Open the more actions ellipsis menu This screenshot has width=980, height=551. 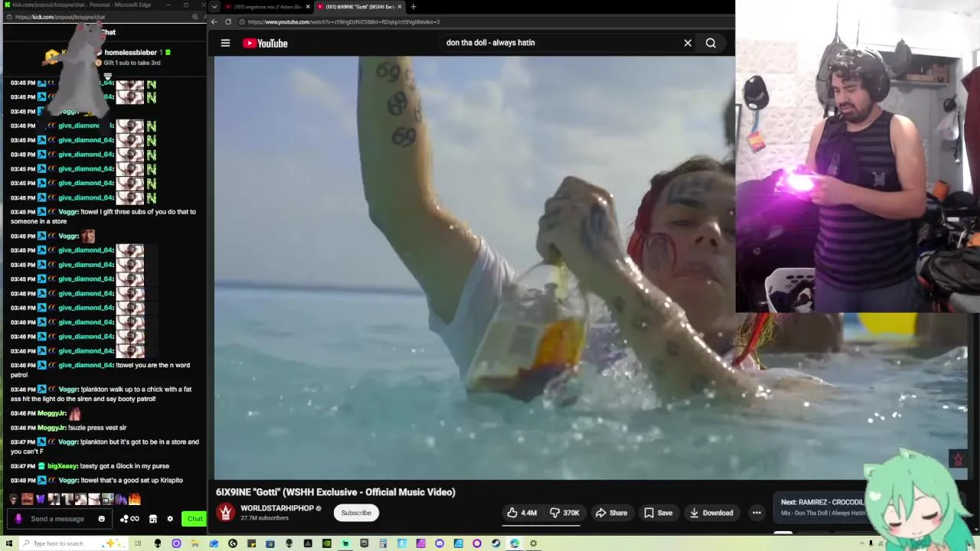click(x=756, y=513)
